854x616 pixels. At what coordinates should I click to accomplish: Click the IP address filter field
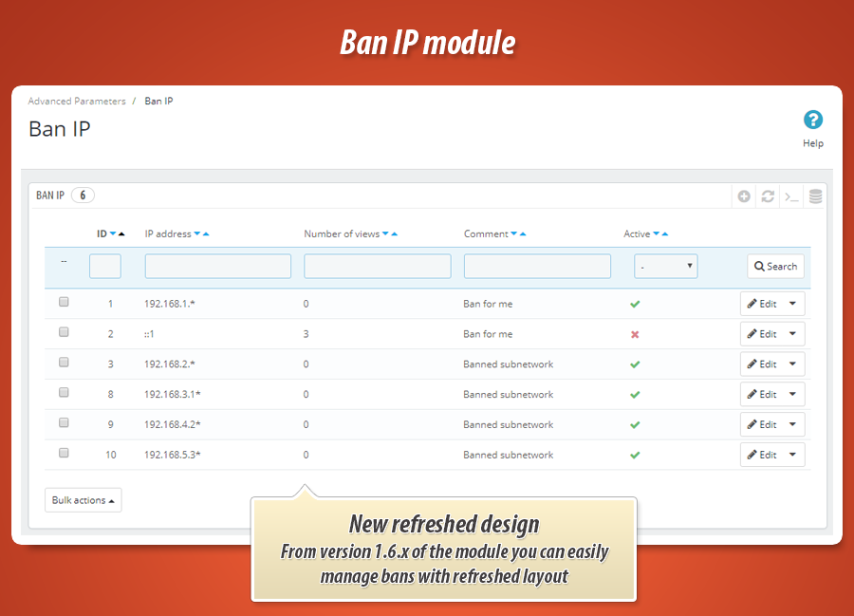217,267
